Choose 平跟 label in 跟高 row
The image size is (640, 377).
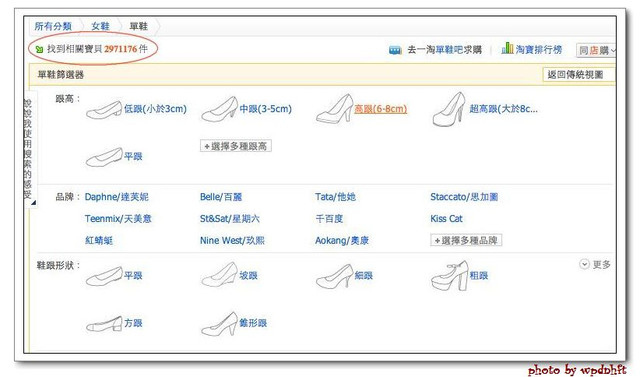[133, 156]
